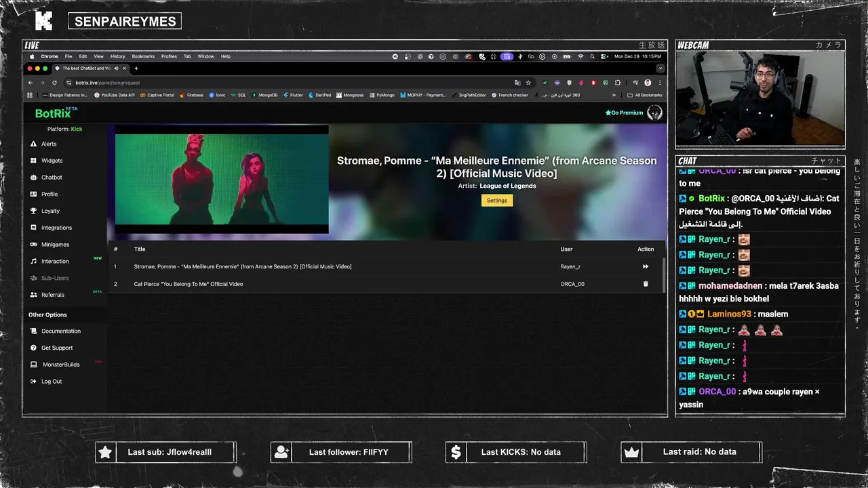Click the Wi-Fi icon in macOS menu bar
The width and height of the screenshot is (868, 488).
(580, 56)
